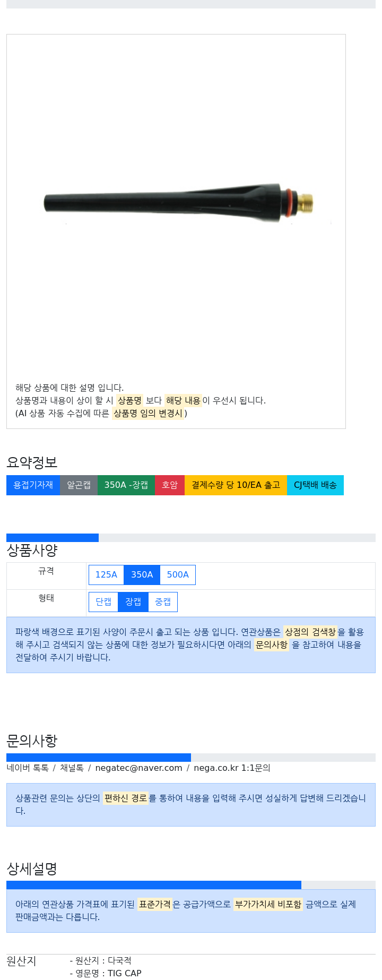
Task: Click the red 호암 tag
Action: click(x=170, y=485)
